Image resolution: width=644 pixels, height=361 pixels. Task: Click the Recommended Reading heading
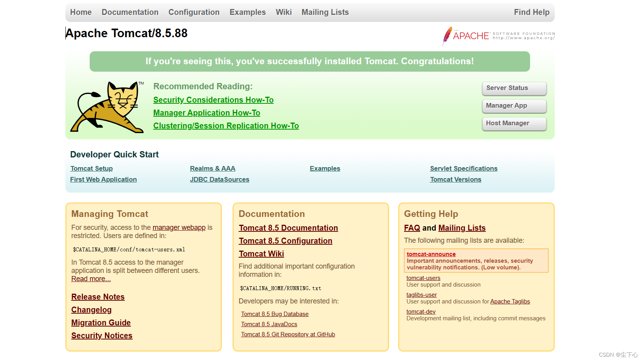pyautogui.click(x=203, y=86)
